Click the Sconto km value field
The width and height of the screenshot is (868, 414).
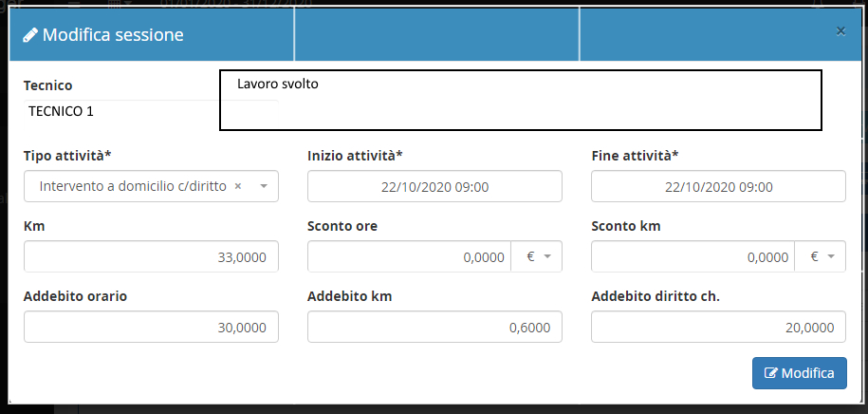click(693, 256)
